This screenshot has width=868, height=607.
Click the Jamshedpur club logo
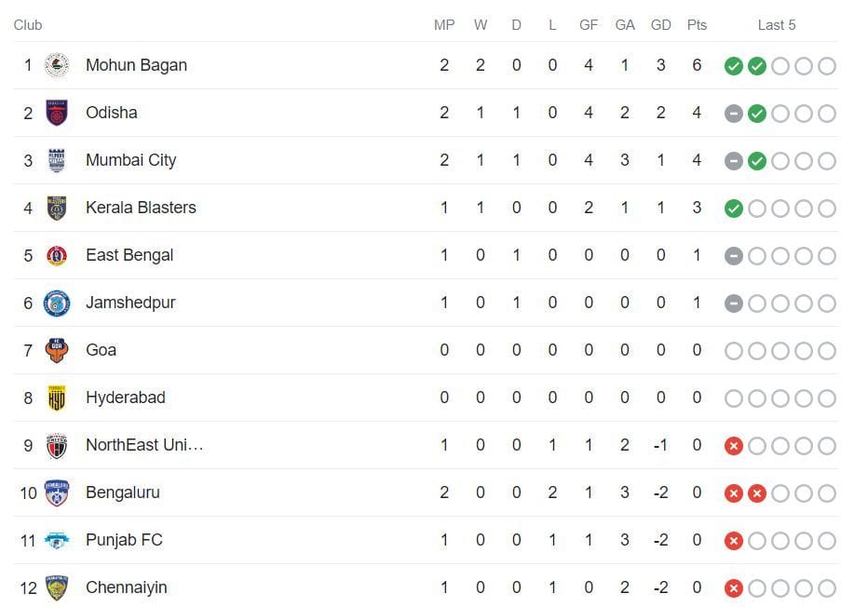pos(58,303)
